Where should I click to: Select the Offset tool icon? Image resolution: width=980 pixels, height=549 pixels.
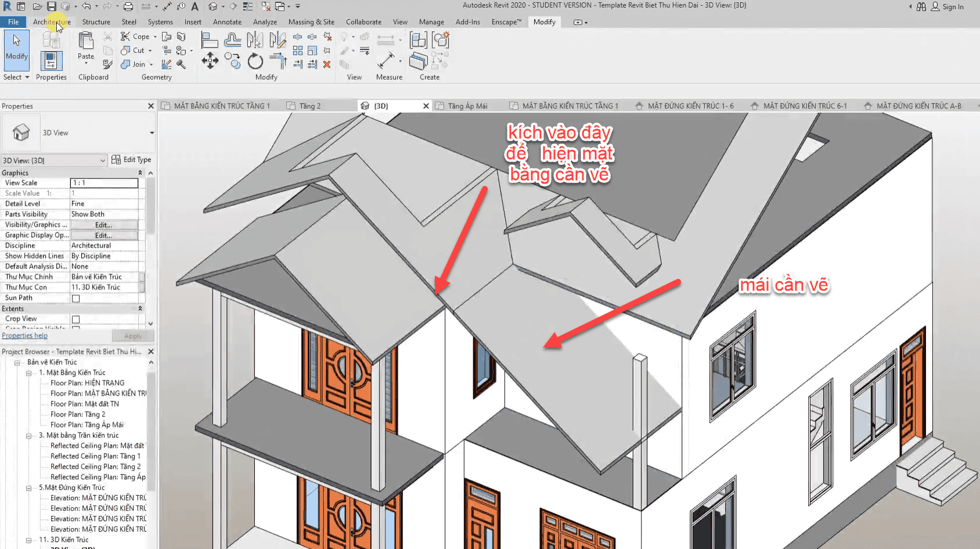click(233, 40)
